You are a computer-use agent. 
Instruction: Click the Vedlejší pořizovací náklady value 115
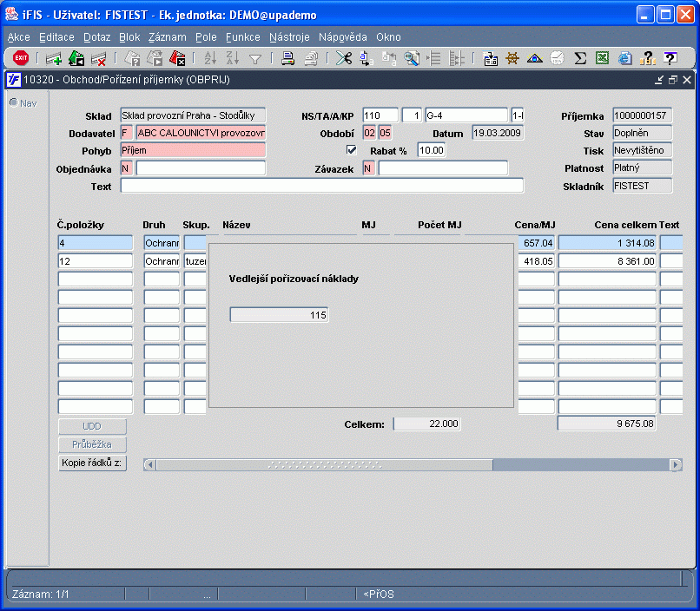click(279, 315)
